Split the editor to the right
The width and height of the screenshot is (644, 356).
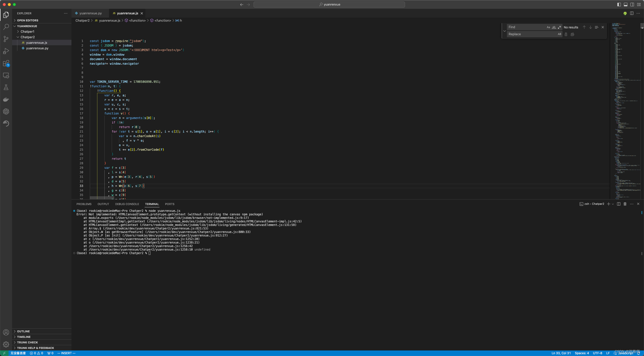[x=632, y=13]
